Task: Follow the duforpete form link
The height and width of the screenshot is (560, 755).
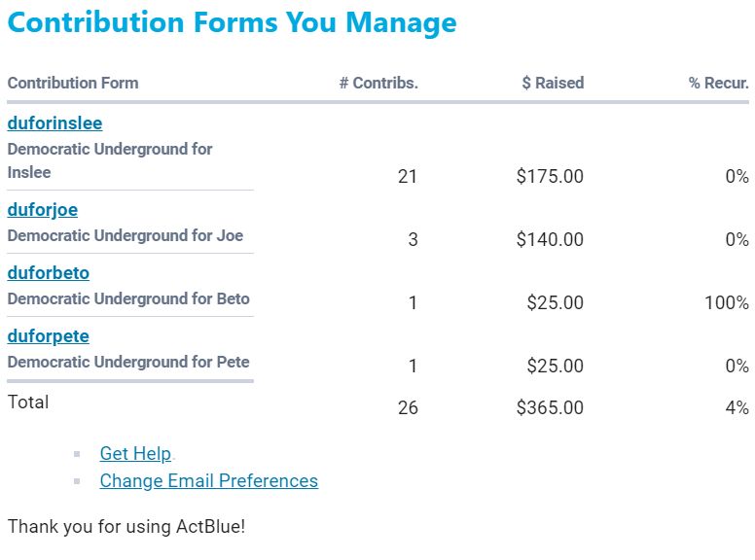Action: coord(49,336)
